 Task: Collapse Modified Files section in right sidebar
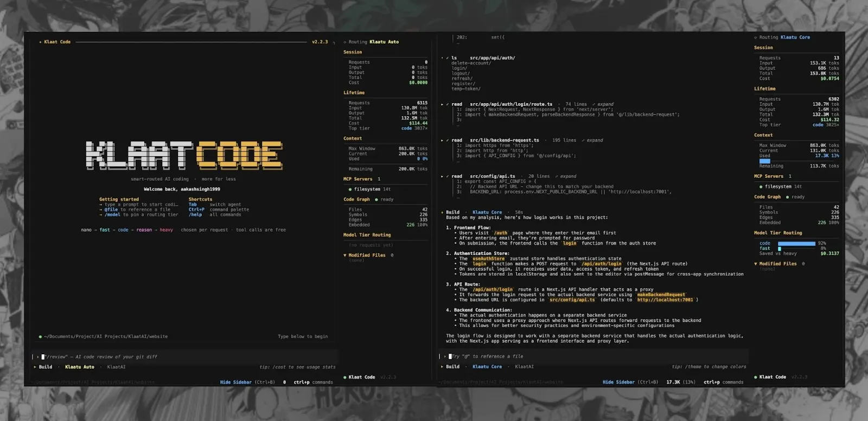pos(756,264)
